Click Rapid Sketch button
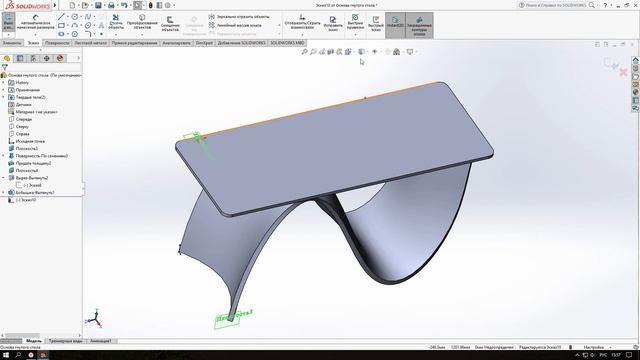This screenshot has width=640, height=360. coord(376,24)
